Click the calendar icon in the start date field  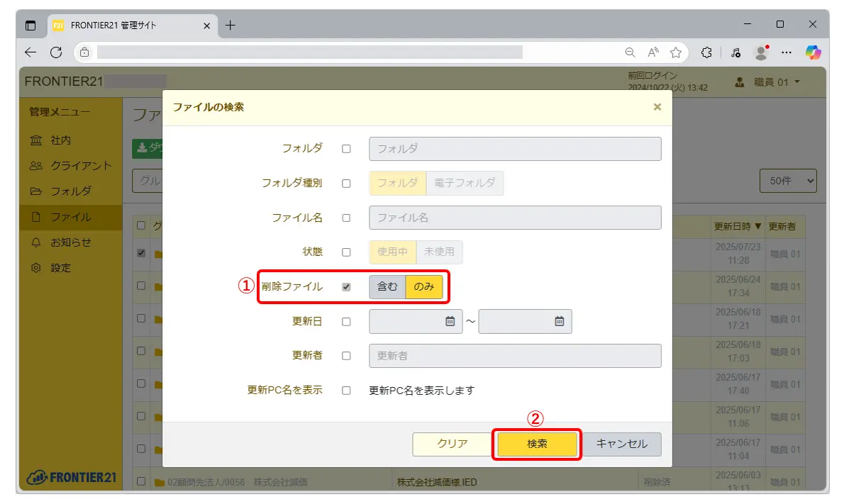450,321
